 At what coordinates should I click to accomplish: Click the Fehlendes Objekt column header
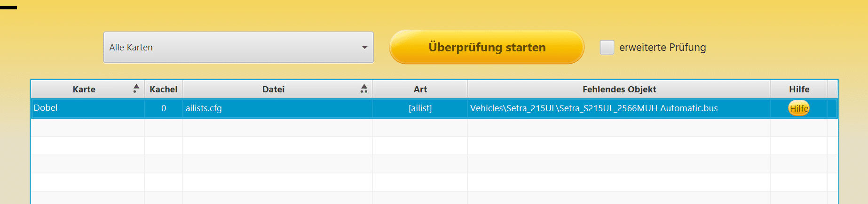[x=619, y=89]
